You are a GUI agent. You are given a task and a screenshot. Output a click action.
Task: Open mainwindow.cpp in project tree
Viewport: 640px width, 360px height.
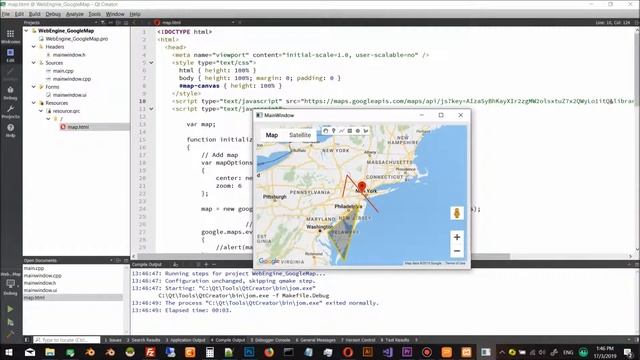point(72,79)
